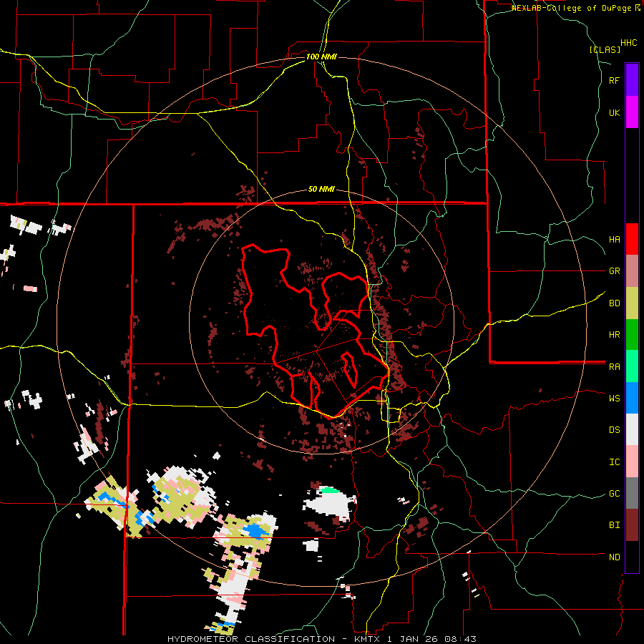Click the NEXLAB-College of DuPage text

coord(571,8)
